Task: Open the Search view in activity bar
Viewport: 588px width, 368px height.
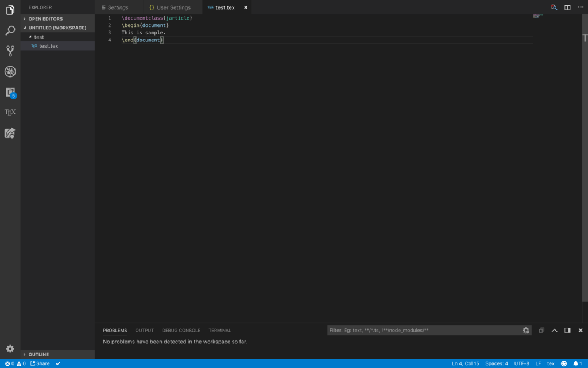Action: tap(10, 30)
